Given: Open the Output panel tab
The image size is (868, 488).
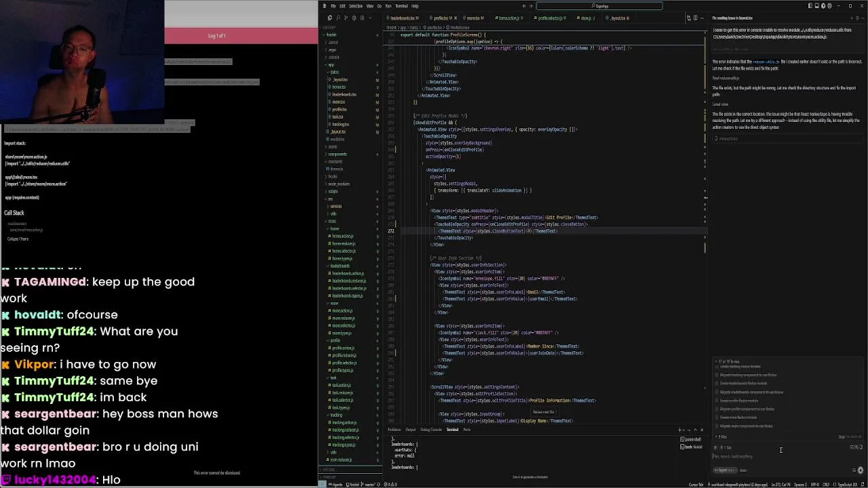Looking at the screenshot, I should pyautogui.click(x=410, y=430).
